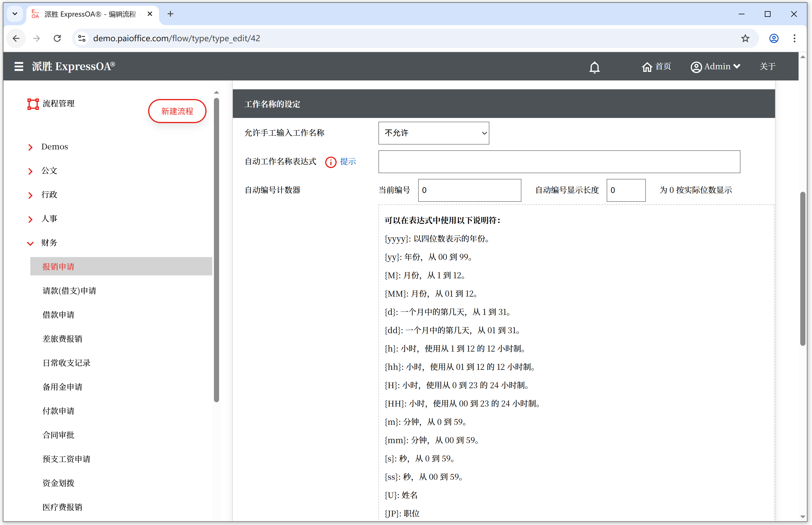Screen dimensions: 812x525
Task: Bookmark this page with the star icon
Action: coord(745,38)
